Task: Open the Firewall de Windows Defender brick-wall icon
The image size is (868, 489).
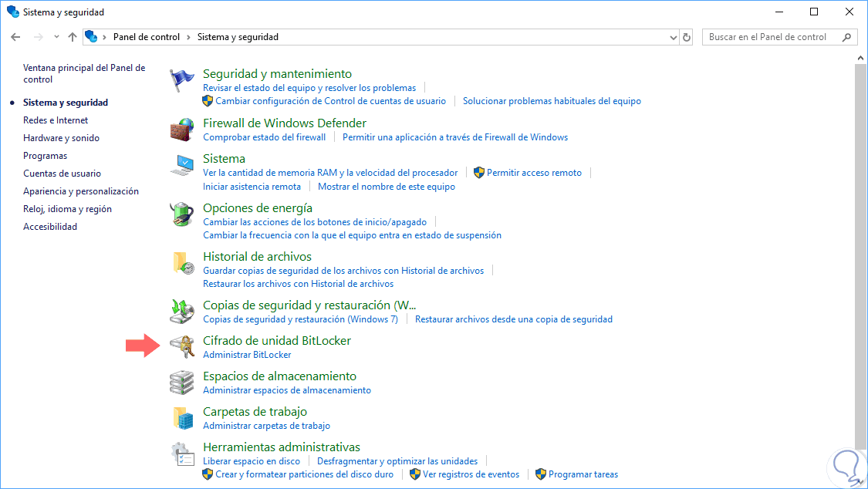Action: (183, 130)
